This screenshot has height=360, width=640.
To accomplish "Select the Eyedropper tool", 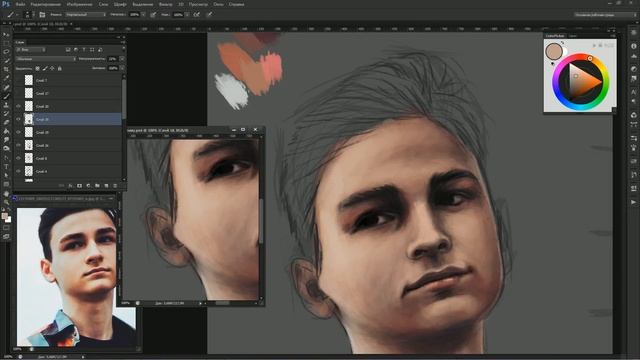I will (x=6, y=78).
